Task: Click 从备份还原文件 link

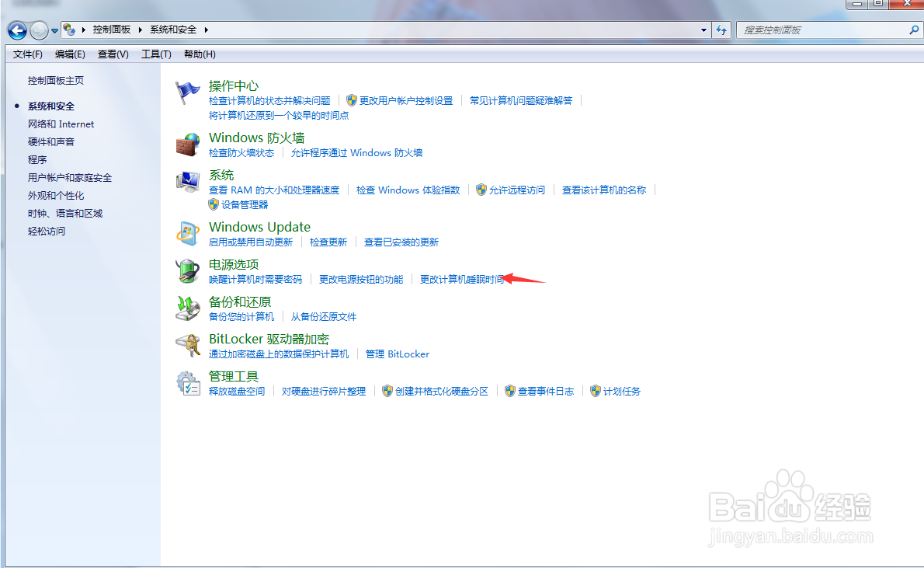Action: (x=324, y=317)
